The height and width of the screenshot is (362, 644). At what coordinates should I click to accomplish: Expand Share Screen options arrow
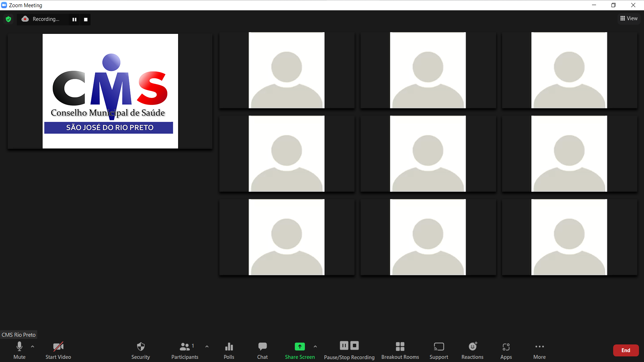point(315,347)
